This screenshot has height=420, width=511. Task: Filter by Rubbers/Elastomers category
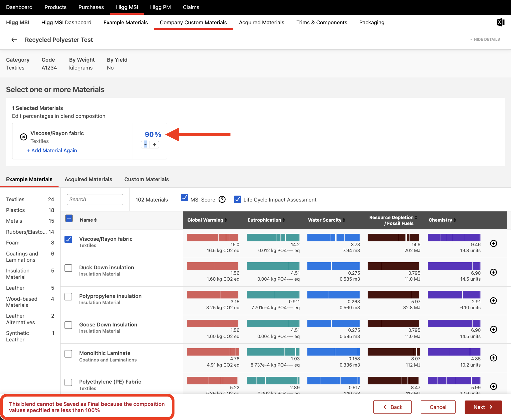point(30,232)
